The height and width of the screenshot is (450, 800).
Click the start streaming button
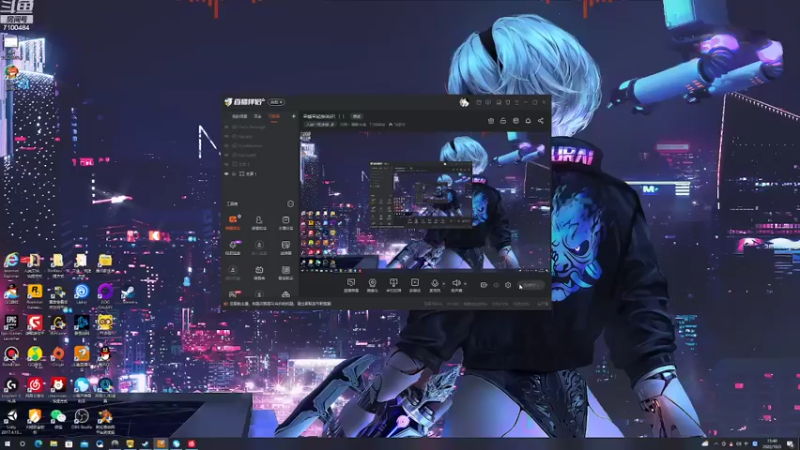[x=531, y=285]
